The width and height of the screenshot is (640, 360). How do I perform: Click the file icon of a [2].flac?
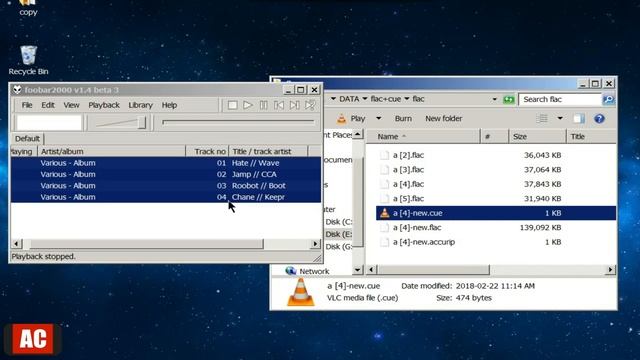(x=384, y=155)
